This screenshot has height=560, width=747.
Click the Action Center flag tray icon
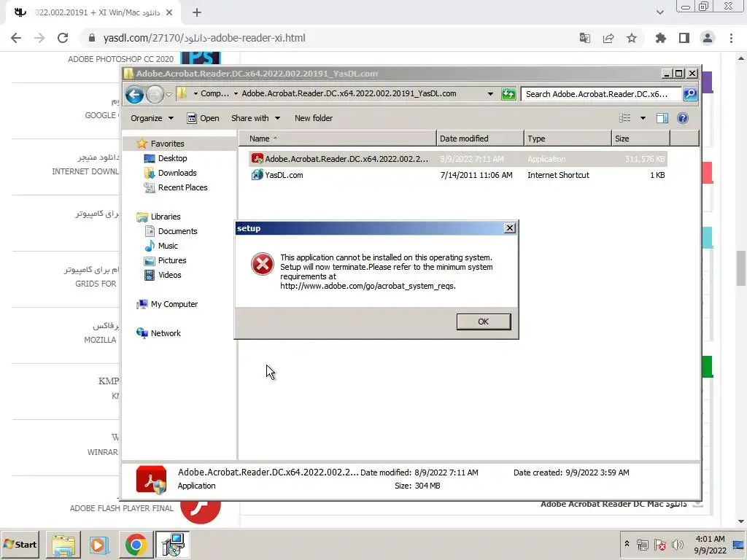(659, 544)
